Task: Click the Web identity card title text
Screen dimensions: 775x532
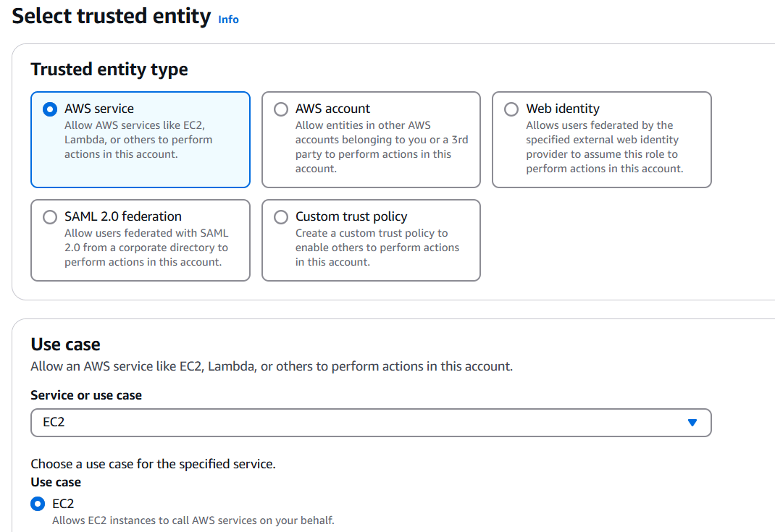Action: [x=563, y=109]
